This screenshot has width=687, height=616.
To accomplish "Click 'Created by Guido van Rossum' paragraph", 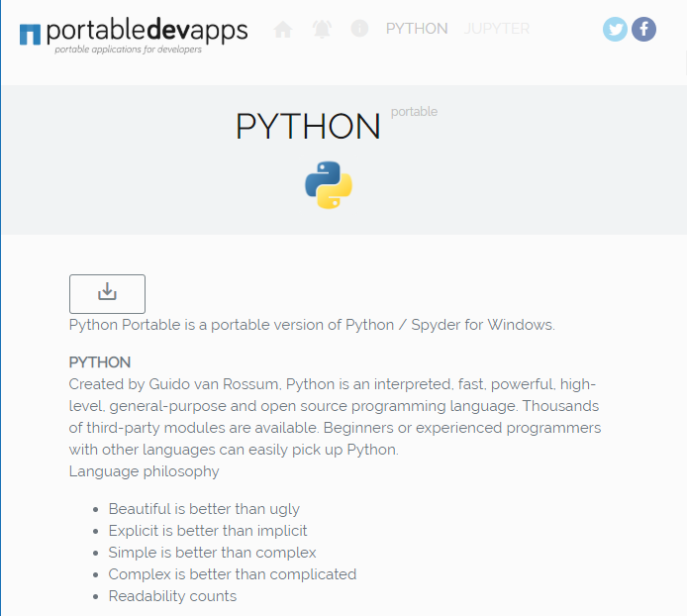I will coord(335,417).
